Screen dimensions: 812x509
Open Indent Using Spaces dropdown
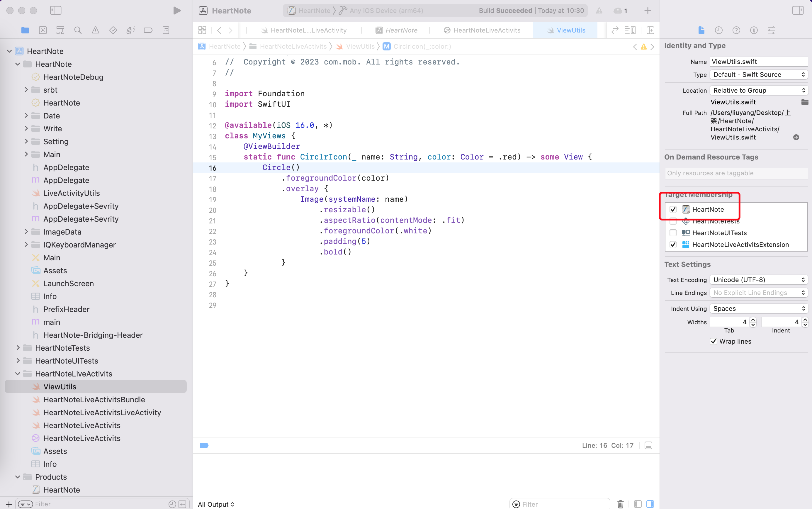click(758, 309)
